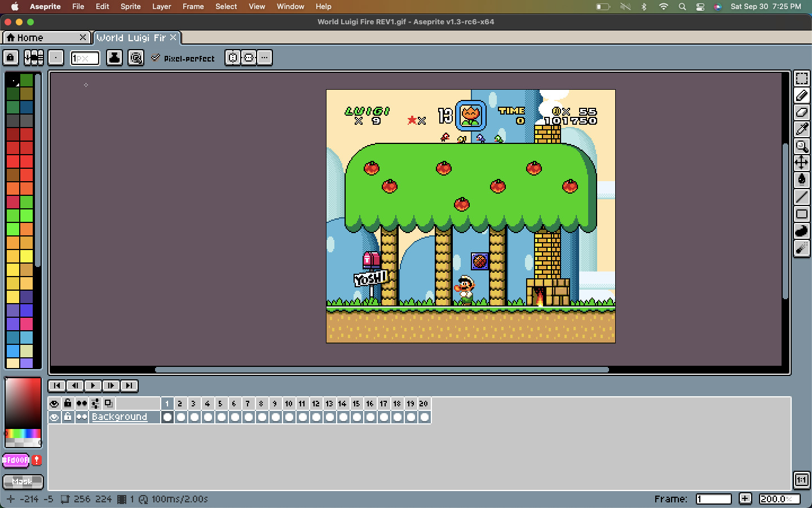The height and width of the screenshot is (508, 812).
Task: Toggle visibility of all layers in timeline header
Action: [x=54, y=404]
